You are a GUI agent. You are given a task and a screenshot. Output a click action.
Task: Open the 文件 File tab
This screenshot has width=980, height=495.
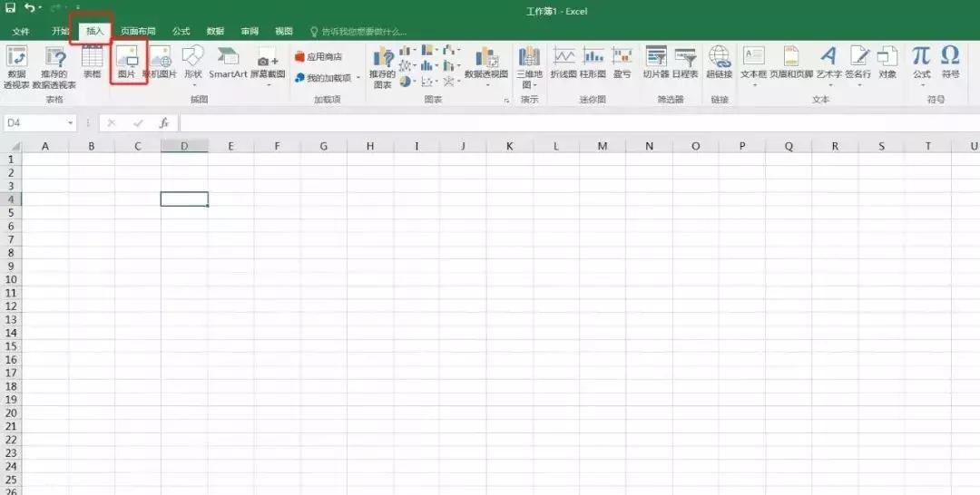click(x=21, y=31)
